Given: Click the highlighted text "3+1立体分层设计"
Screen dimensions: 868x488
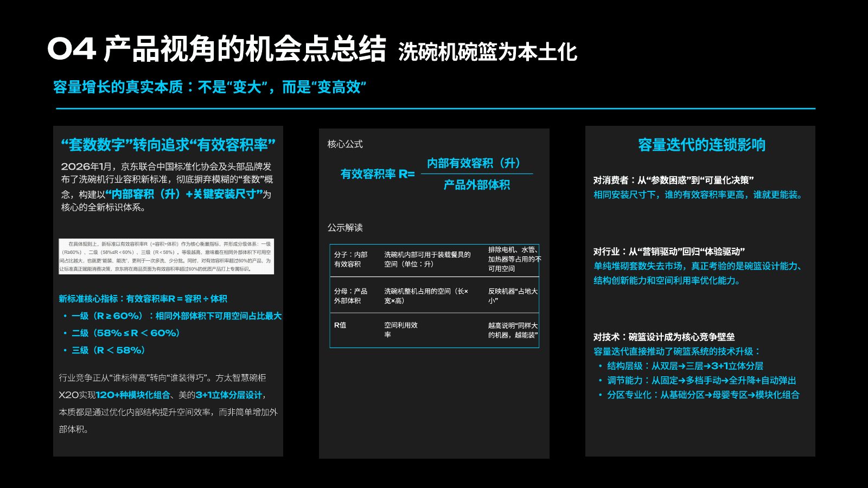Looking at the screenshot, I should pos(229,395).
